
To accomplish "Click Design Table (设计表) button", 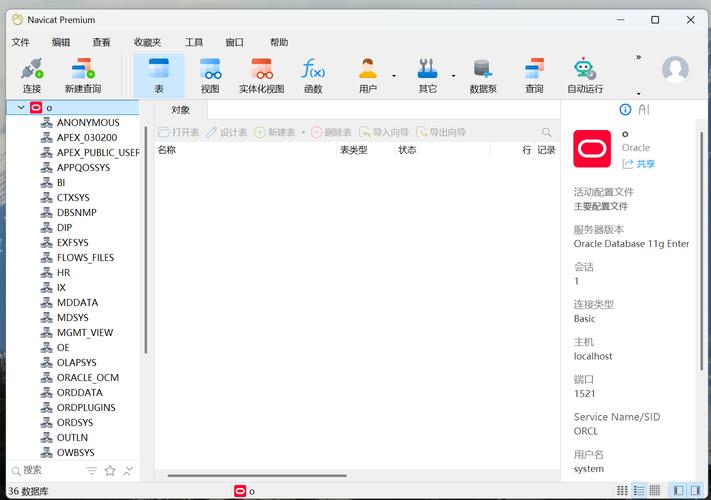I will (226, 132).
